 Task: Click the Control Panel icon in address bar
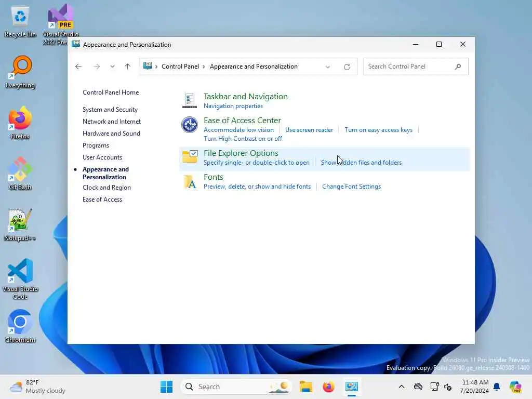(148, 66)
